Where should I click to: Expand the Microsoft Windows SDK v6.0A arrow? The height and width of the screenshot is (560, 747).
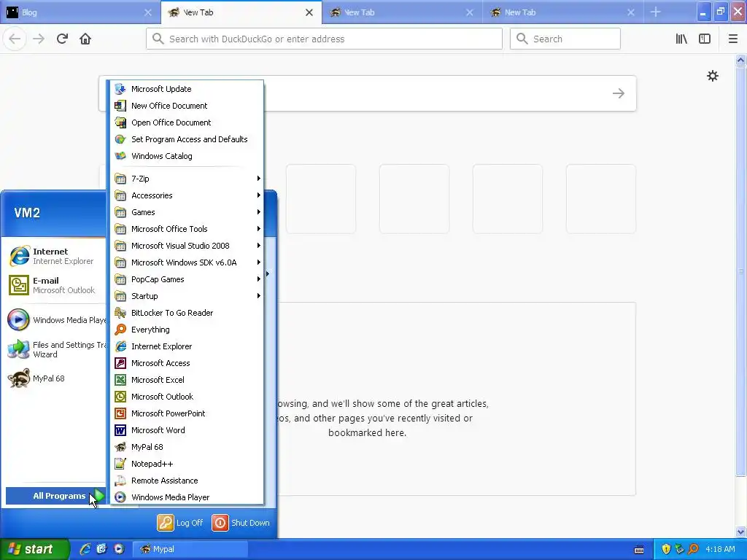[259, 262]
